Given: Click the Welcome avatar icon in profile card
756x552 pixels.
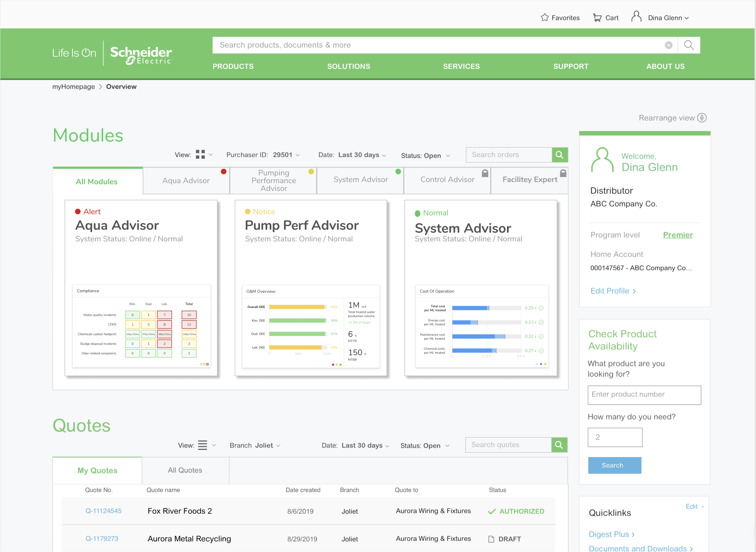Looking at the screenshot, I should click(602, 160).
